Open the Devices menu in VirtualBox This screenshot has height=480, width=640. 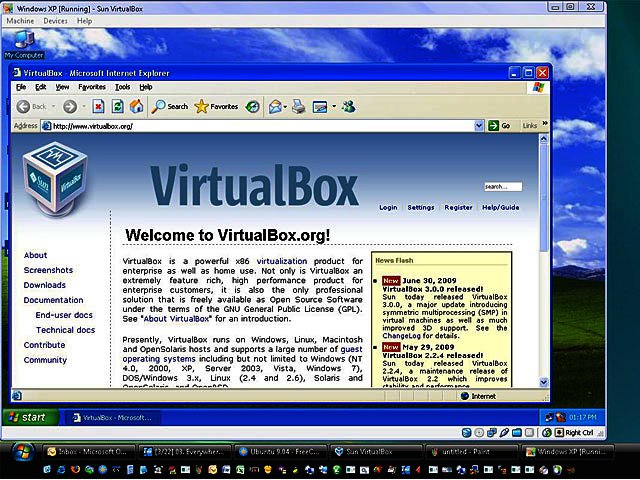55,20
